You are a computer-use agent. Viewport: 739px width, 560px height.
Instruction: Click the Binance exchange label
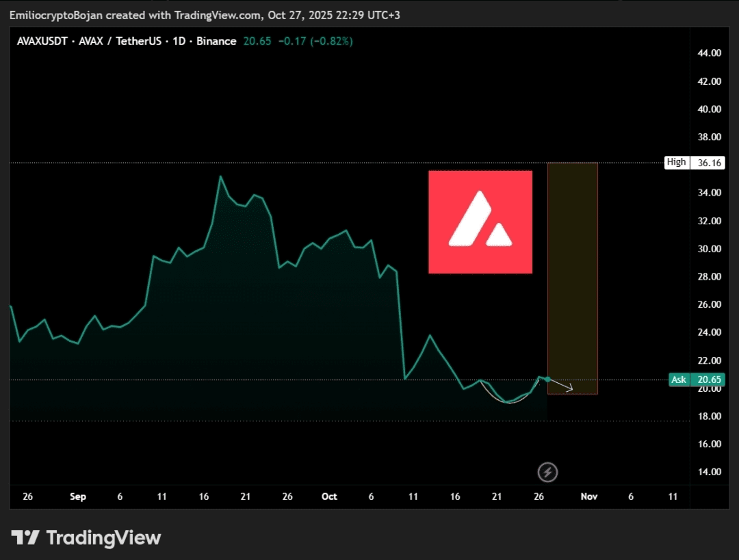[x=216, y=42]
